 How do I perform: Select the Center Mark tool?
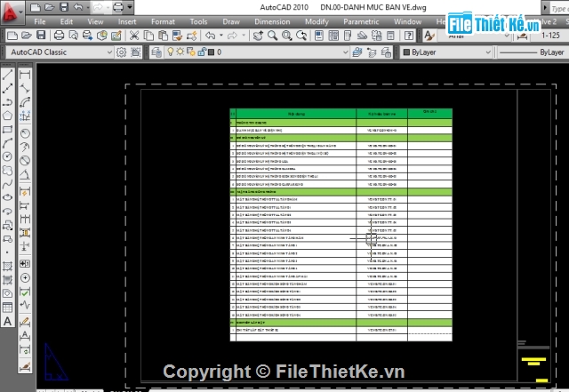point(25,278)
